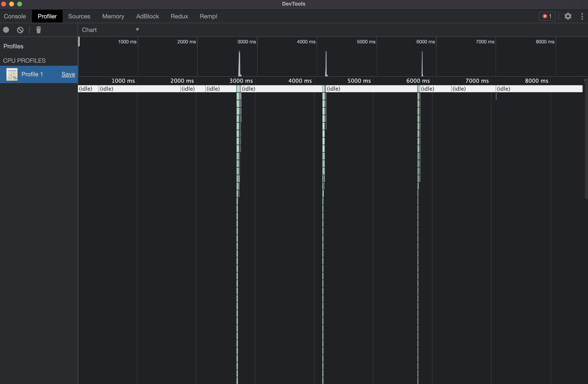Select the Redux tab panel

tap(179, 16)
